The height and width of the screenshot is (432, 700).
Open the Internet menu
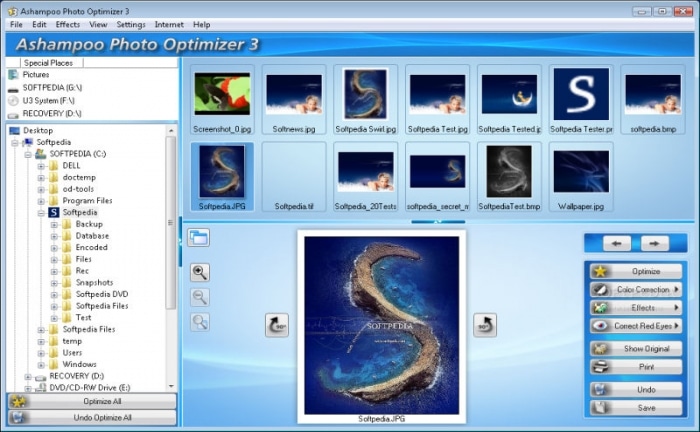[x=169, y=25]
